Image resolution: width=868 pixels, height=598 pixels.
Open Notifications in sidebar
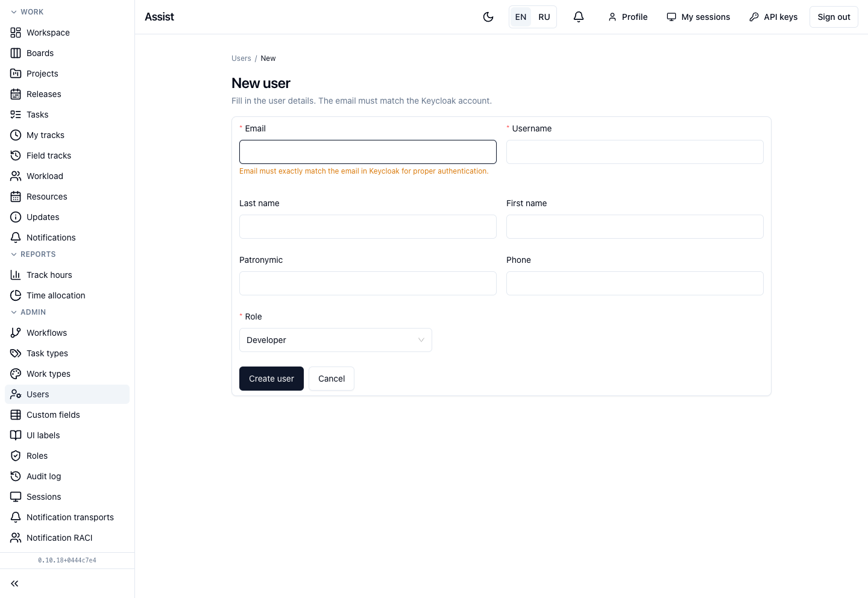click(x=67, y=238)
